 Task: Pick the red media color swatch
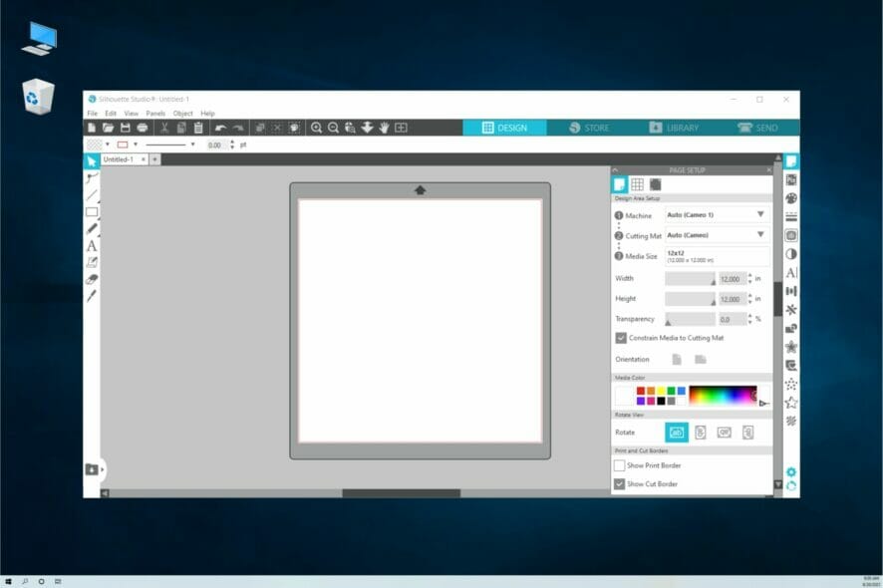pyautogui.click(x=641, y=391)
